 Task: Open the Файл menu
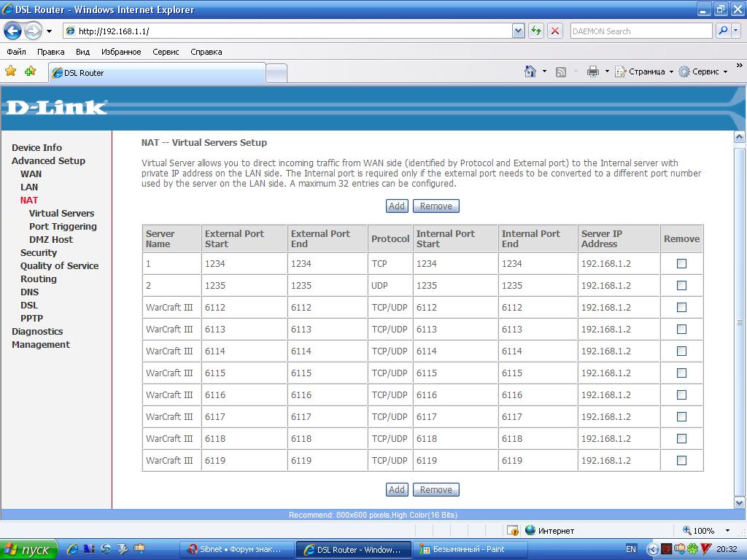pyautogui.click(x=16, y=52)
